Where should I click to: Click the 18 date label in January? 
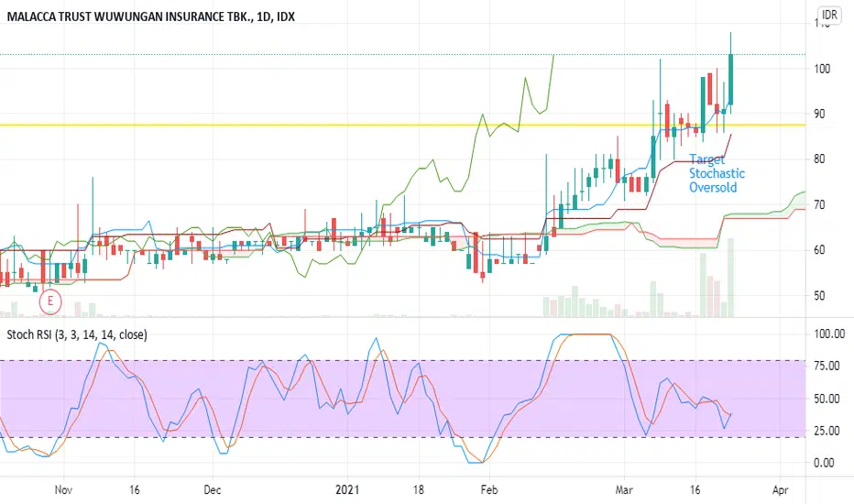click(418, 490)
